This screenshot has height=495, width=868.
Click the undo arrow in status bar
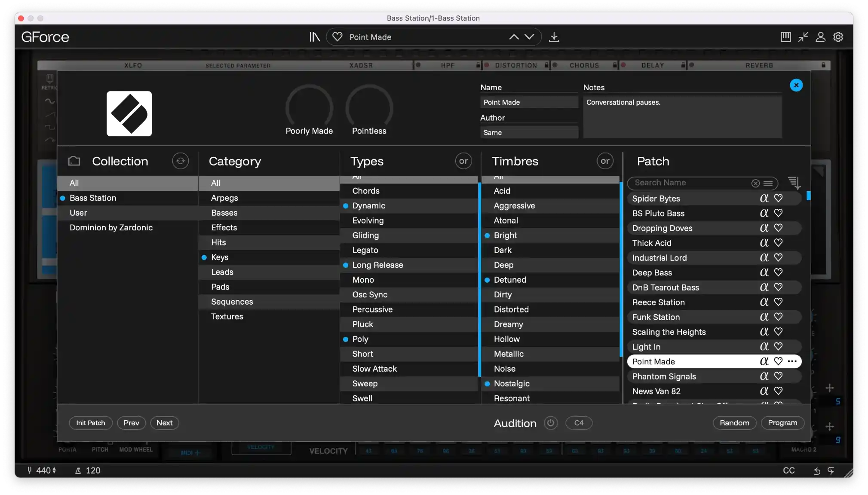817,471
